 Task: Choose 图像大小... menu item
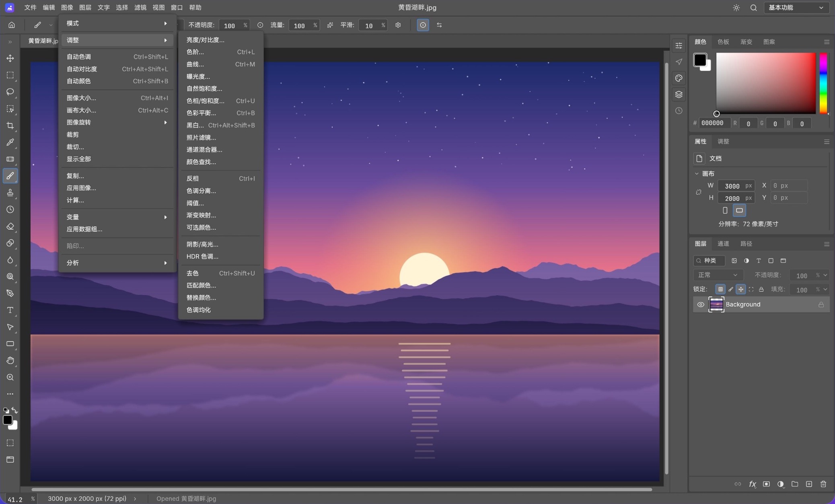coord(117,98)
